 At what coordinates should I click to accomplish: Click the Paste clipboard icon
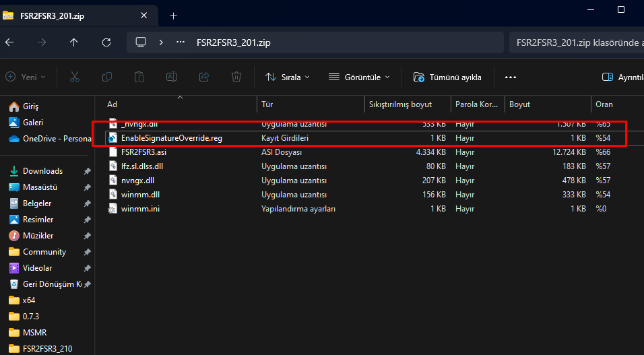click(139, 77)
